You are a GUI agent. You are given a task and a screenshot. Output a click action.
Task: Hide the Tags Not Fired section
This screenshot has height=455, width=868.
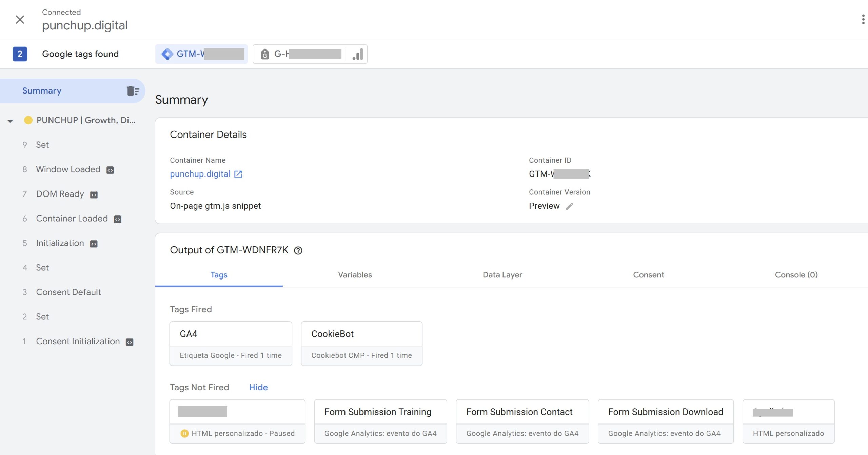tap(258, 387)
